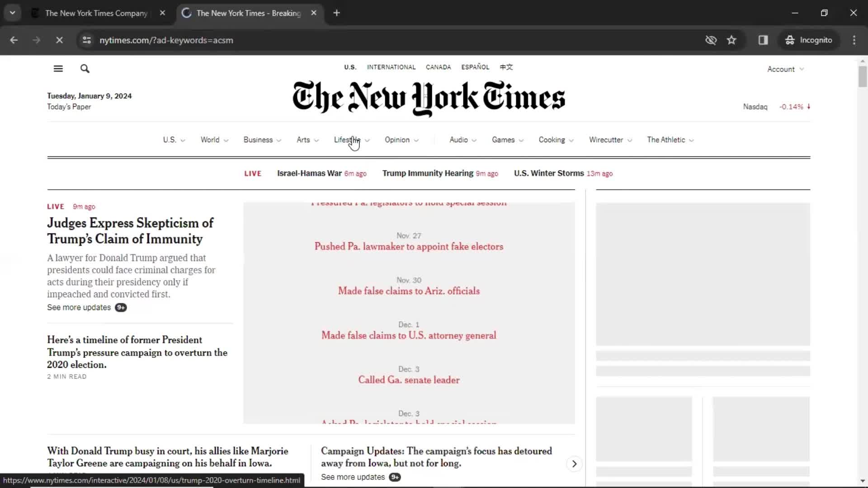Open the site information icon in the address bar
The width and height of the screenshot is (868, 488).
point(87,40)
